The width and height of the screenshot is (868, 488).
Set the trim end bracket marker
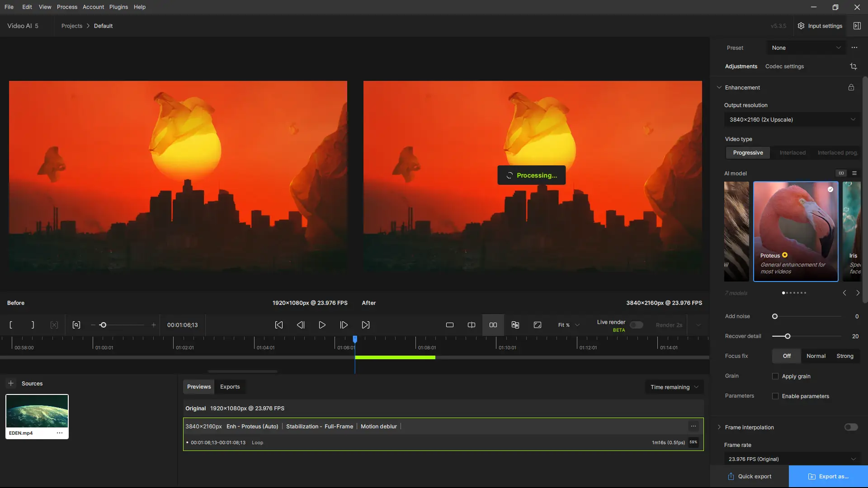(x=33, y=325)
